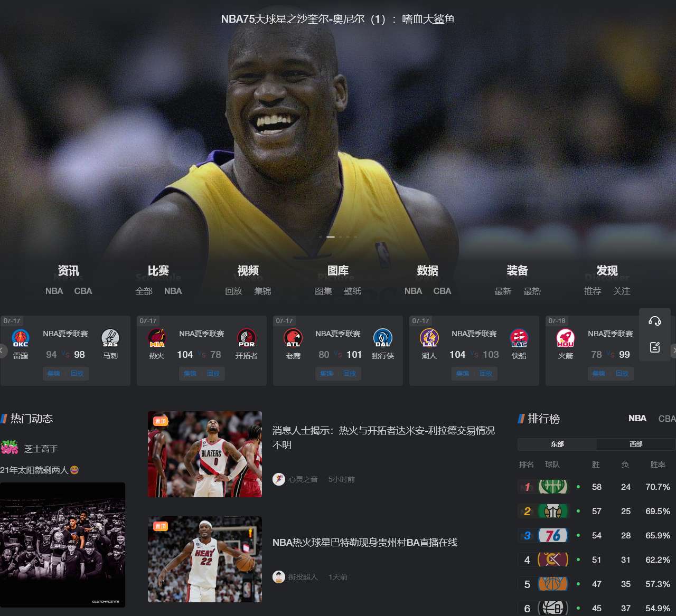Open the 数据 navigation menu

(x=428, y=271)
